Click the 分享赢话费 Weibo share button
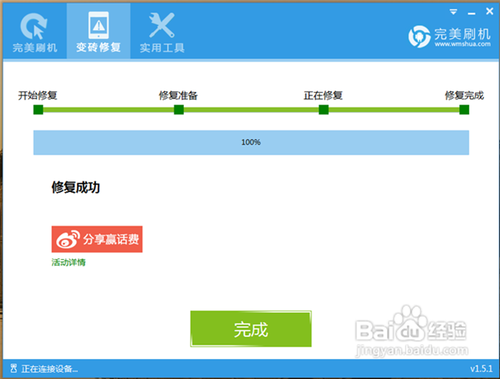Image resolution: width=500 pixels, height=379 pixels. pyautogui.click(x=97, y=239)
